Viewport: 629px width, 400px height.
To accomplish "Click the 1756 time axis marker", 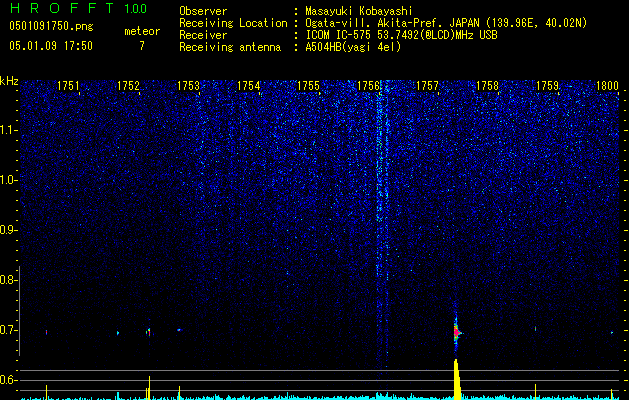I will coord(368,86).
